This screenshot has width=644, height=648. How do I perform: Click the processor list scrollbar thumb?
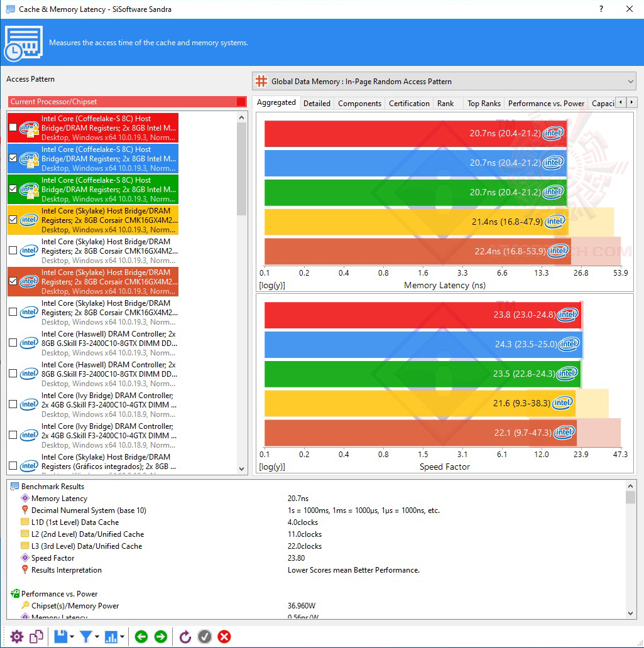[241, 169]
